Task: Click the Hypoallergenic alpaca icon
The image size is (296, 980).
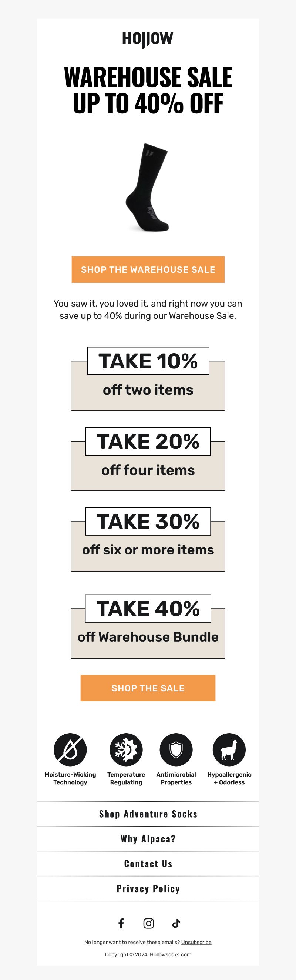Action: click(x=229, y=749)
